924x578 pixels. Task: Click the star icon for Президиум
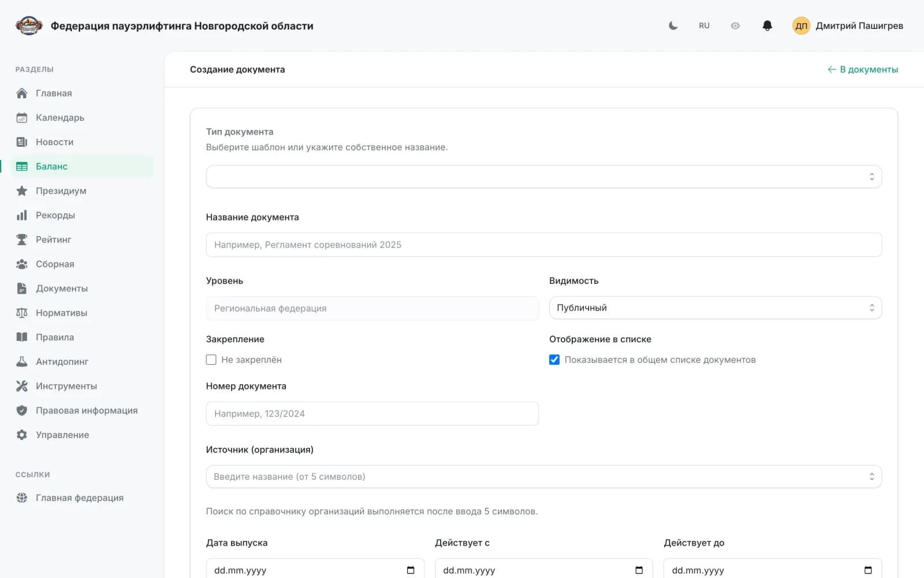point(22,191)
